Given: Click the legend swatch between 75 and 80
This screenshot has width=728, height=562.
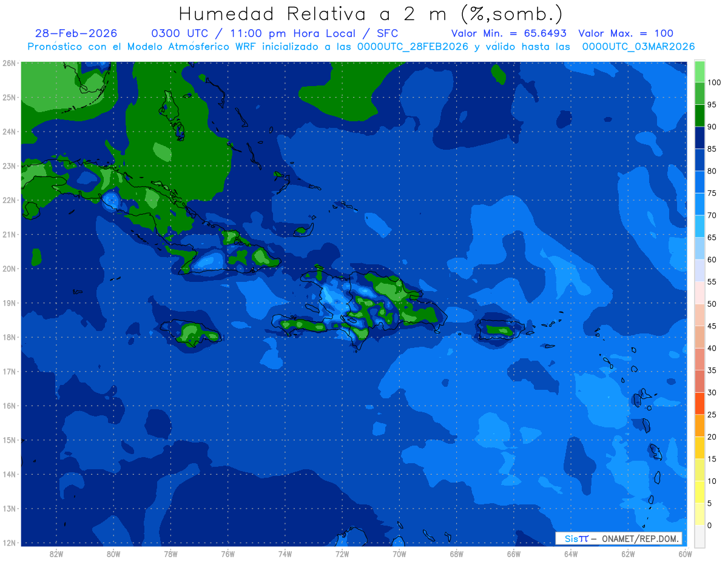Looking at the screenshot, I should [699, 182].
